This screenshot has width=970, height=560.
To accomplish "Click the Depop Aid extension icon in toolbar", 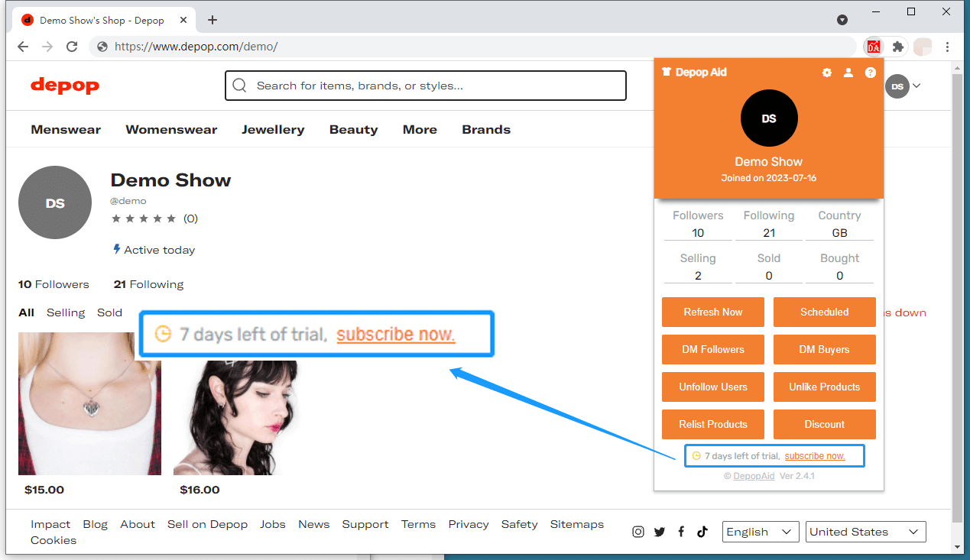I will pos(874,47).
